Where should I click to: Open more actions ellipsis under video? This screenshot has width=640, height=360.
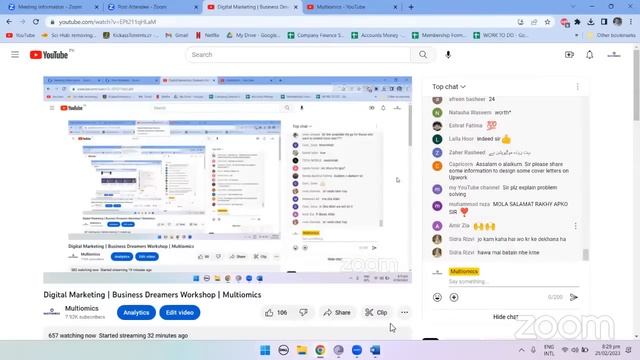click(x=404, y=313)
